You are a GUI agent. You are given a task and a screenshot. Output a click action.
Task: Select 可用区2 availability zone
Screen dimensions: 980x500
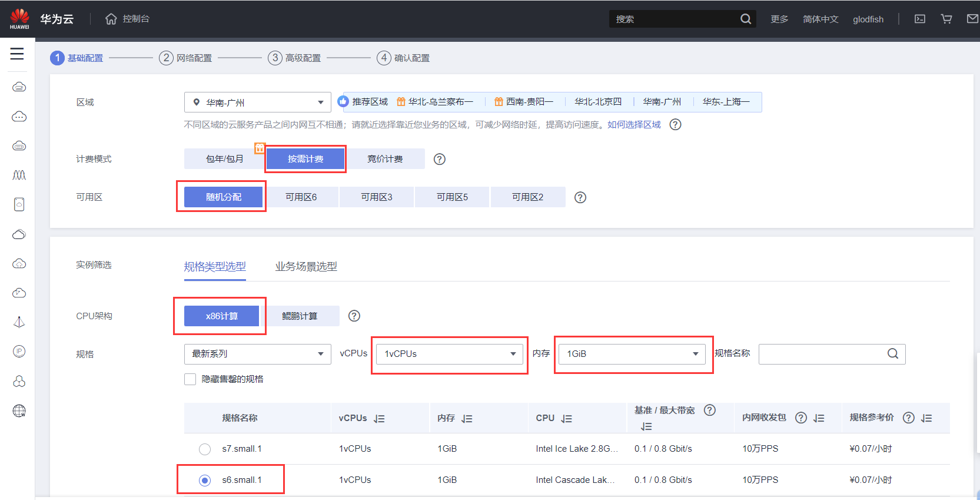point(528,197)
